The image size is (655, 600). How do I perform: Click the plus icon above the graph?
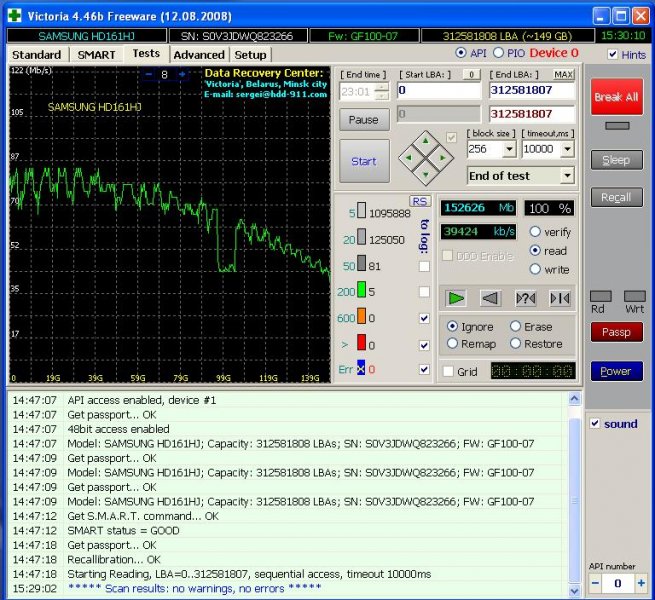coord(182,74)
